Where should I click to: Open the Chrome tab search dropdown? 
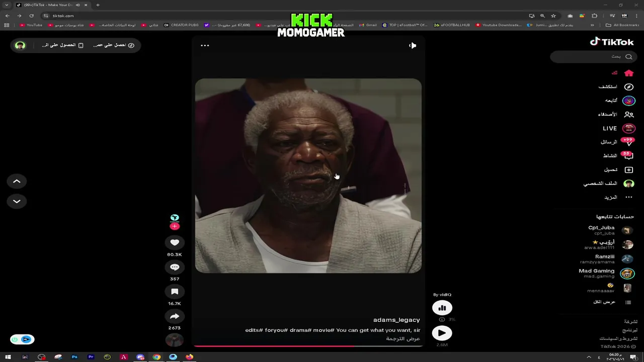coord(7,5)
